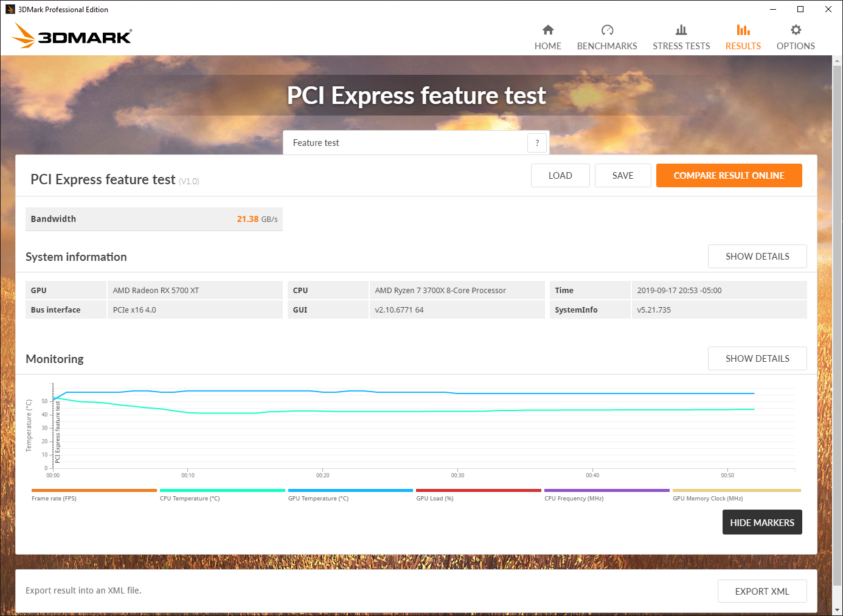
Task: Open the STRESS TESTS bar icon
Action: (x=681, y=30)
